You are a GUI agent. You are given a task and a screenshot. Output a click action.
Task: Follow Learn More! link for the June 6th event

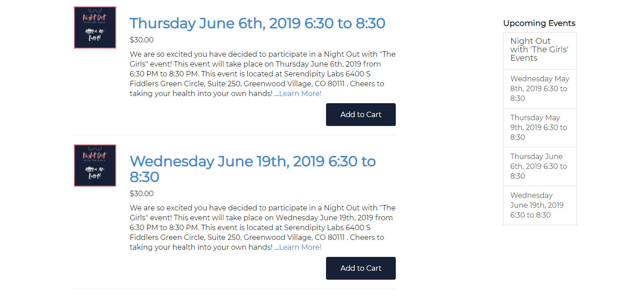tap(300, 93)
